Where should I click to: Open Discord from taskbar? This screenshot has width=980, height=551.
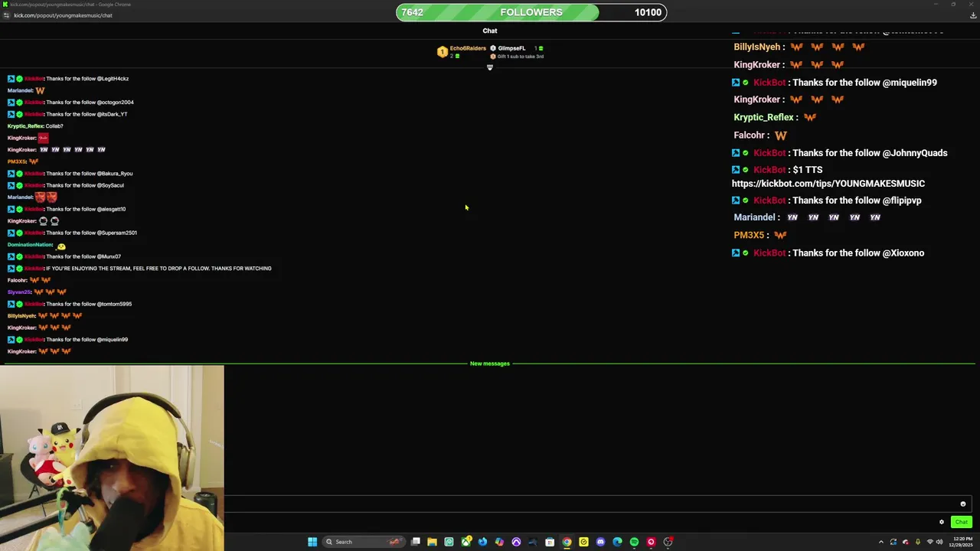600,542
